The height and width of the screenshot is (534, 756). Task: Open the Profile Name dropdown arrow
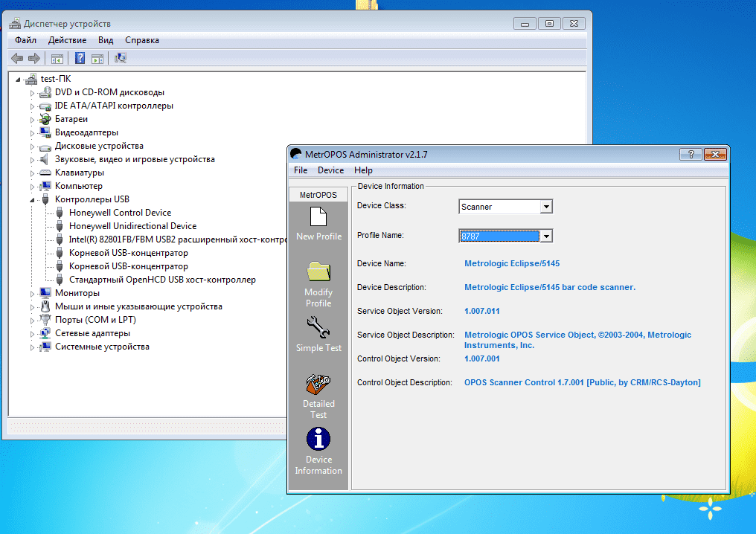click(x=545, y=237)
